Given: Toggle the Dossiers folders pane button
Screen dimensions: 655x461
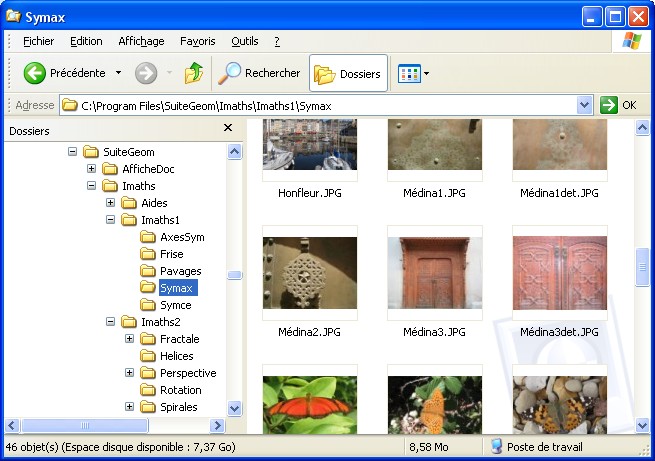Looking at the screenshot, I should pyautogui.click(x=348, y=73).
